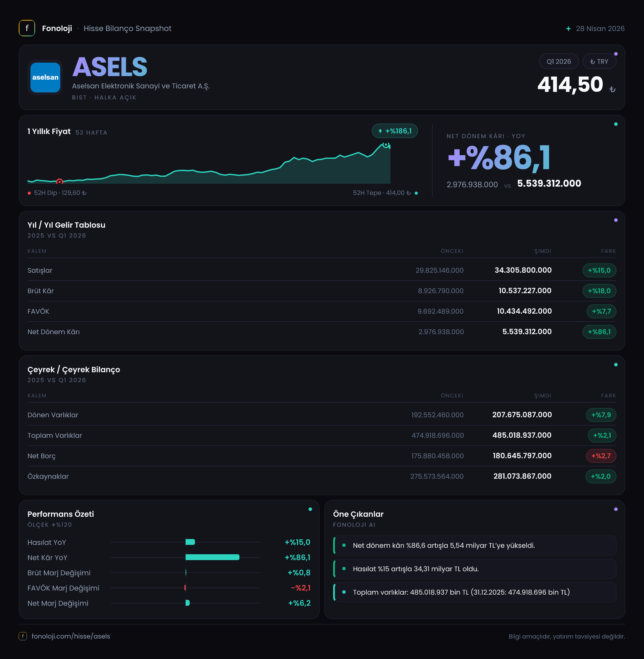Viewport: 644px width, 659px height.
Task: Click the red 52-week low chart marker
Action: (59, 181)
